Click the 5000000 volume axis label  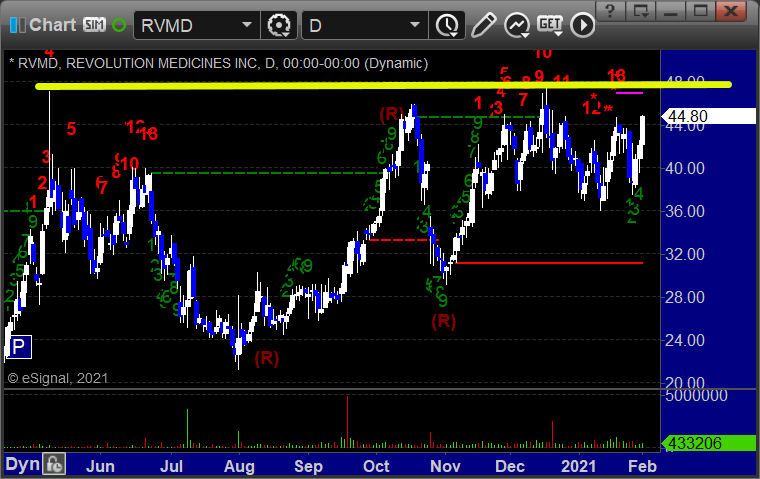[697, 396]
